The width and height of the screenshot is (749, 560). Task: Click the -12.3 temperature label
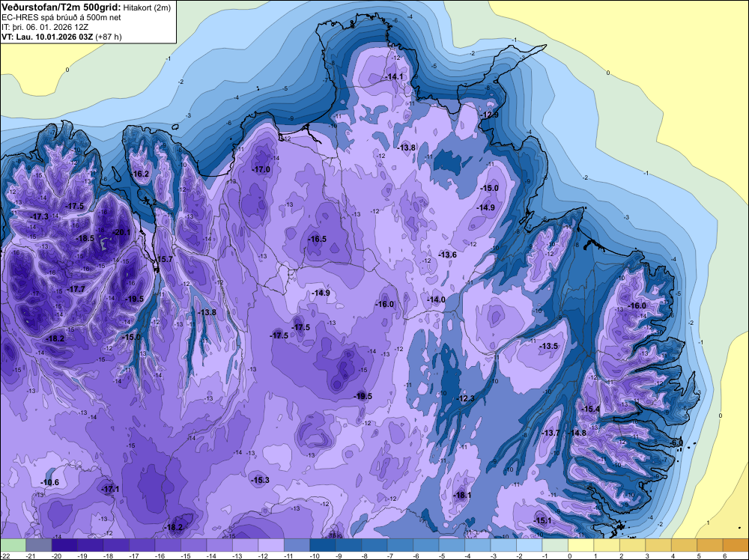pyautogui.click(x=466, y=398)
